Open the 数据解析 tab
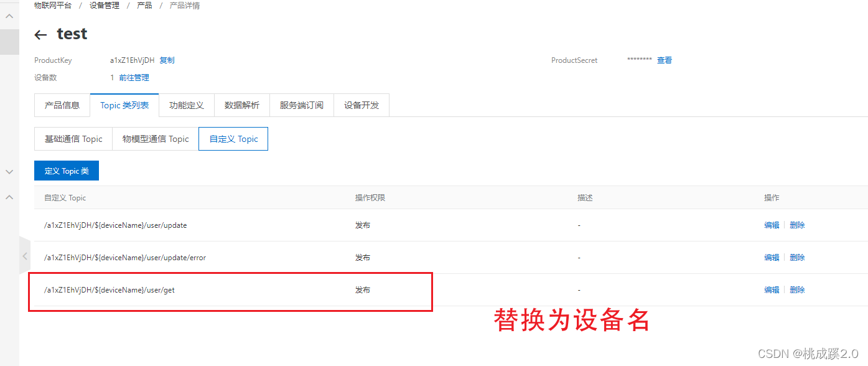The height and width of the screenshot is (366, 868). pyautogui.click(x=242, y=105)
